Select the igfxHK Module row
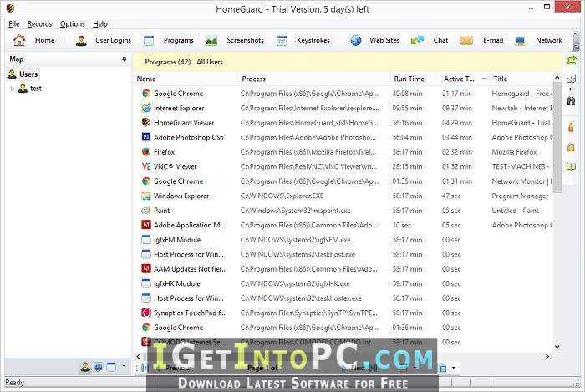Viewport: 585px width, 392px height. (x=343, y=283)
